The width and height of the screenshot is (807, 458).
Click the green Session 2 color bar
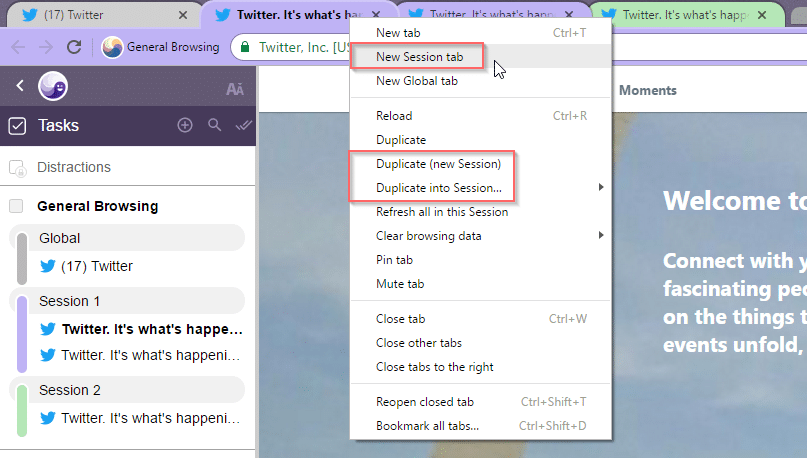[22, 411]
